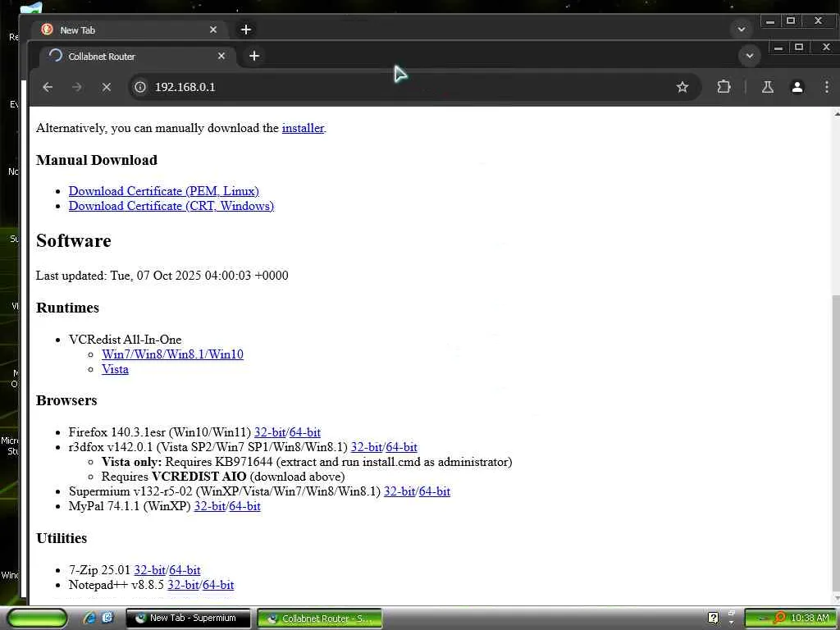Bookmark this page with the star icon
840x630 pixels.
point(682,87)
